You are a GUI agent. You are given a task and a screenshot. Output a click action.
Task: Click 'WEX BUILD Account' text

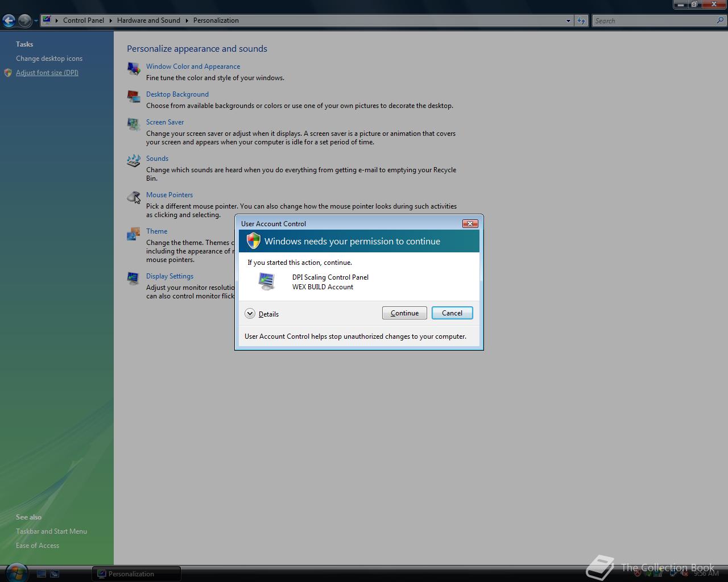[x=322, y=287]
